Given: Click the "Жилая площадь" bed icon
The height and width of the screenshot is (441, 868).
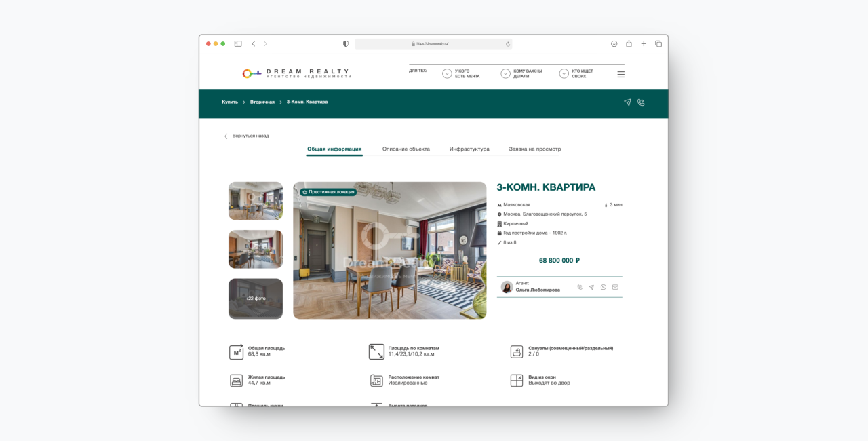Looking at the screenshot, I should pyautogui.click(x=236, y=381).
